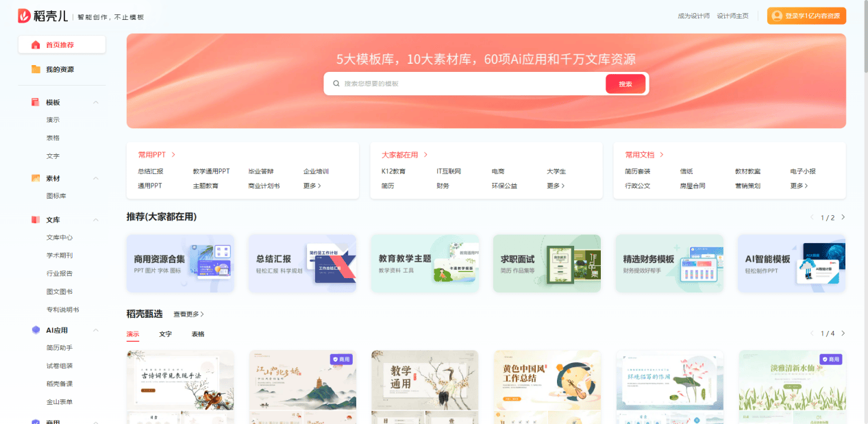This screenshot has width=868, height=424.
Task: Open 古诗词常见表现手法 template thumbnail
Action: tap(180, 386)
